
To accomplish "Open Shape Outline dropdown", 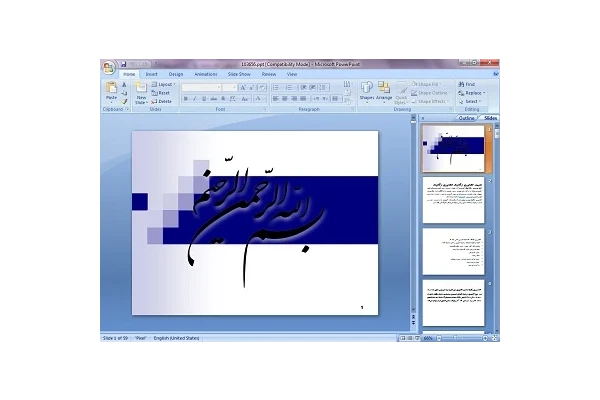I will pyautogui.click(x=431, y=93).
